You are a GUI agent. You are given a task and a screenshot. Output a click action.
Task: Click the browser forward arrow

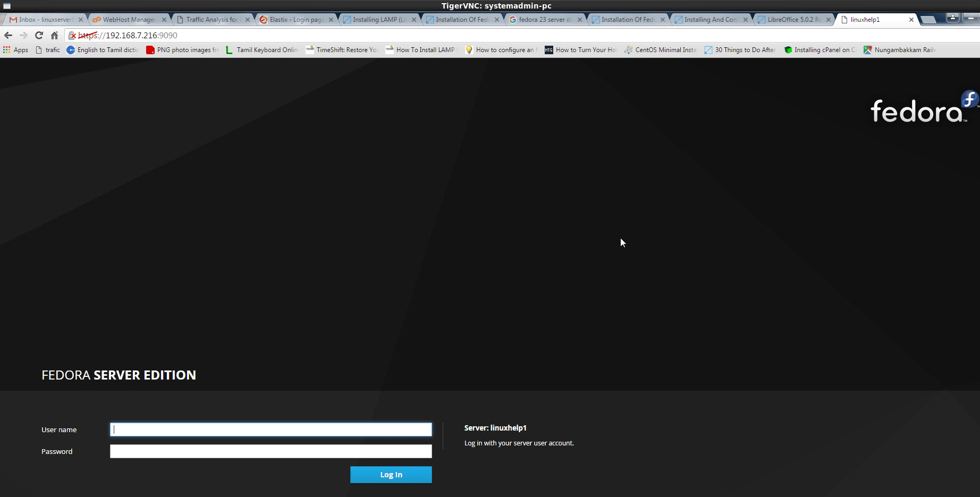tap(23, 35)
